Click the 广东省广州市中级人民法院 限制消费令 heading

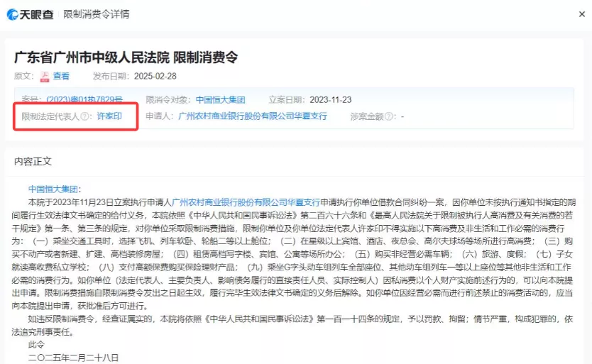[x=125, y=56]
